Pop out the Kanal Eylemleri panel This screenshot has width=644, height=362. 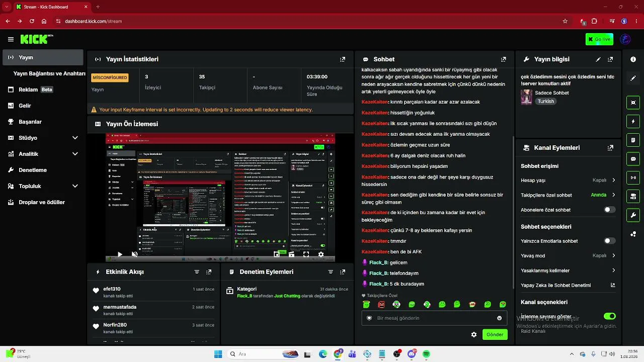610,148
